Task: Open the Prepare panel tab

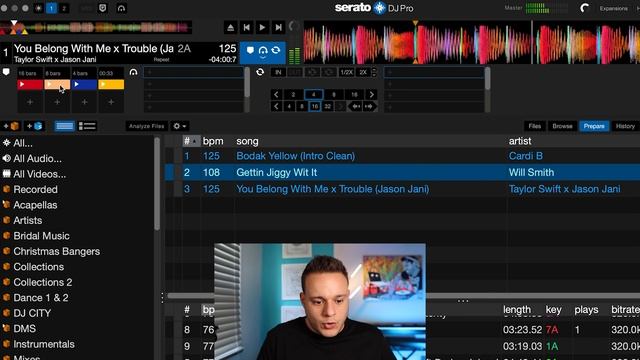Action: coord(594,126)
